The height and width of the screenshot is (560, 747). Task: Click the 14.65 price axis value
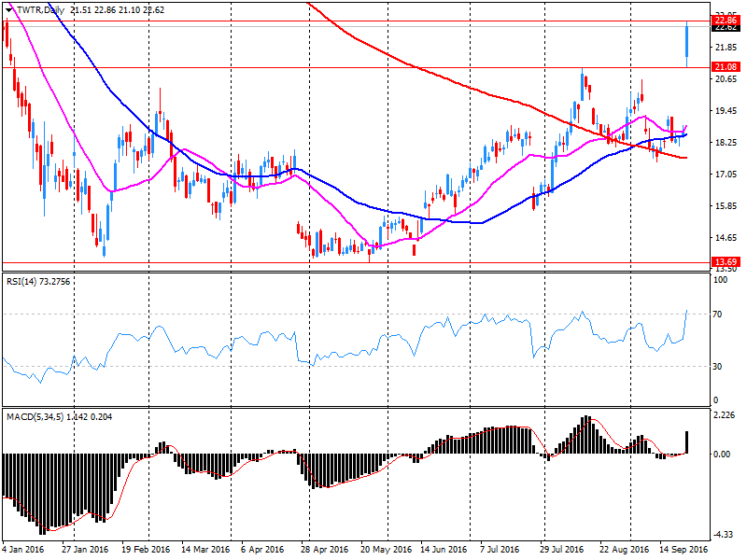click(x=726, y=238)
